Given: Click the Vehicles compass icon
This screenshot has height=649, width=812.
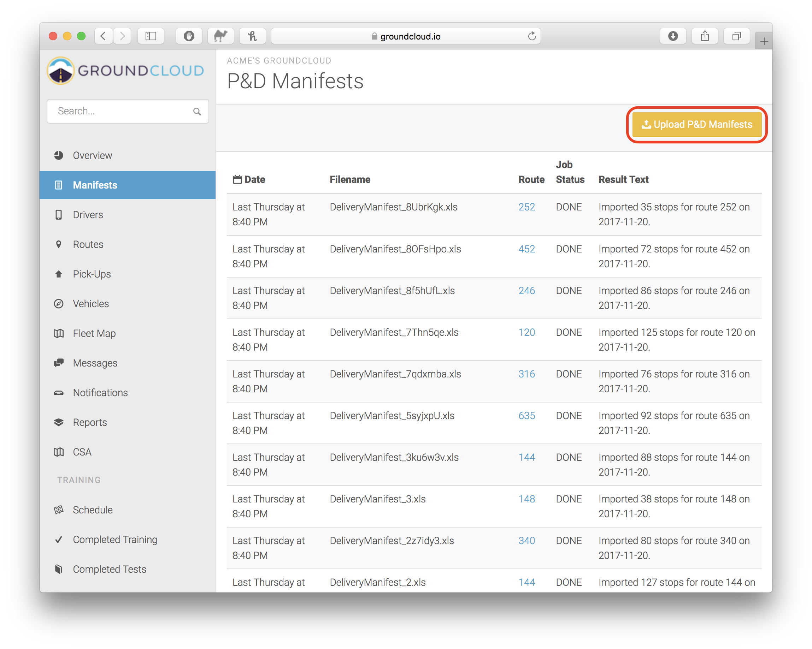Looking at the screenshot, I should (x=58, y=304).
